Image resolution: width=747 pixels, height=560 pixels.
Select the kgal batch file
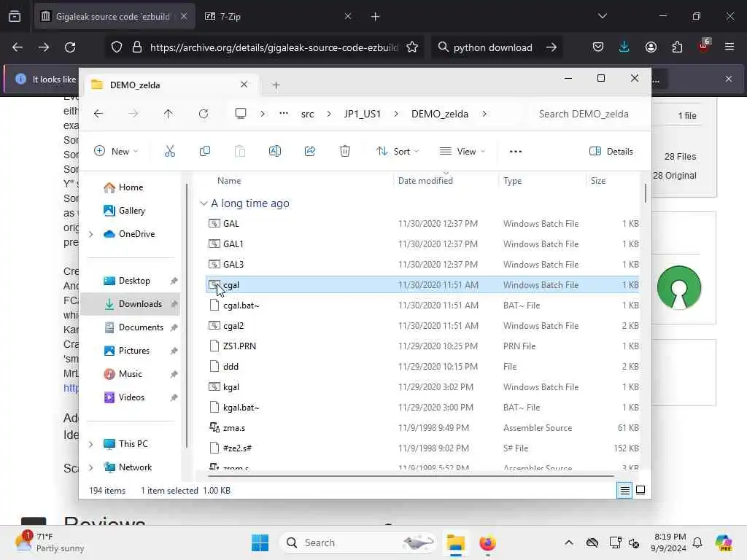click(x=422, y=387)
